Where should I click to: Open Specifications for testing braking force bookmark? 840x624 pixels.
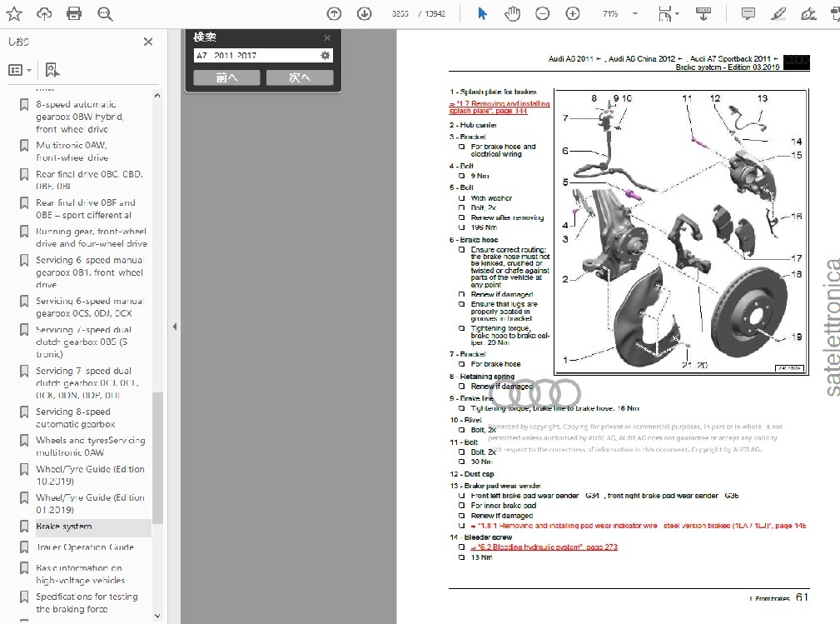[87, 603]
